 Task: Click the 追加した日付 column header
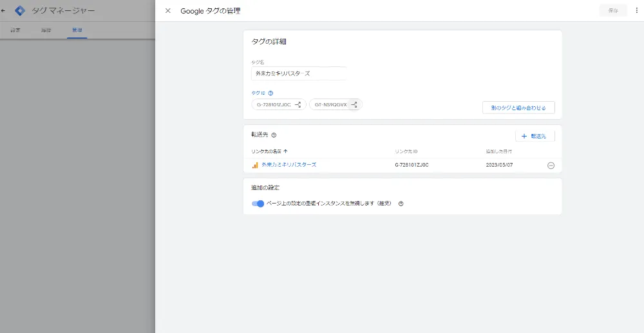click(x=498, y=151)
